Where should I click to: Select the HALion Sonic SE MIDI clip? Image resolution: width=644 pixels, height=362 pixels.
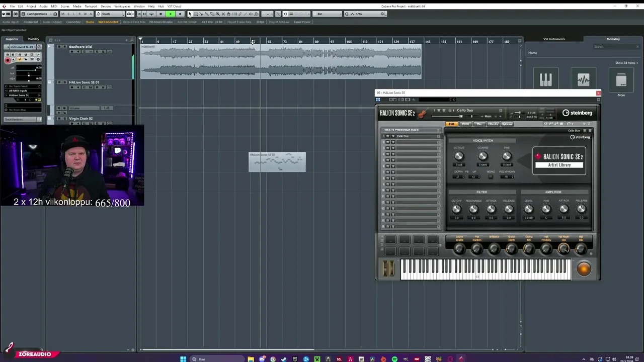click(277, 162)
